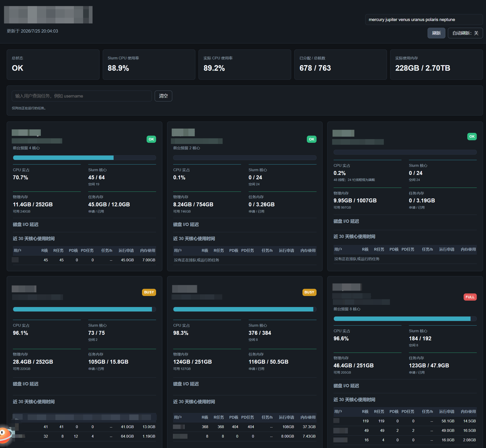Click the BUSY badge in the 98.3% CPU card
Screen dimensions: 486x448
tap(309, 292)
